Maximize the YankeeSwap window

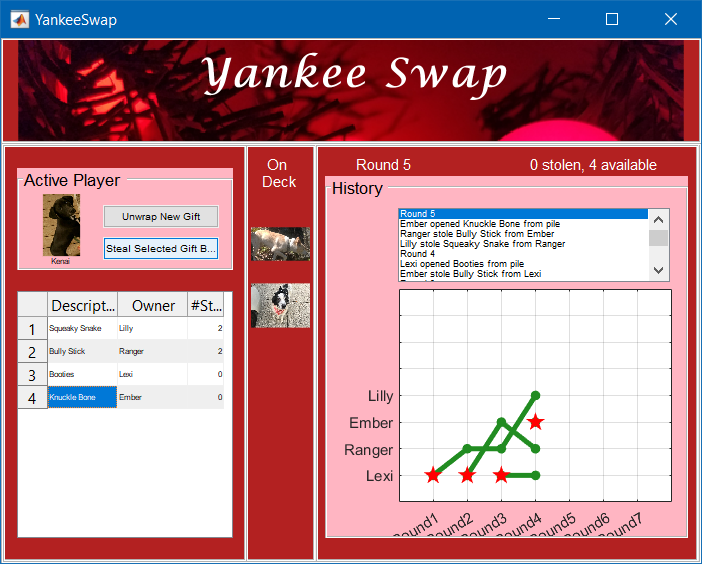click(612, 19)
